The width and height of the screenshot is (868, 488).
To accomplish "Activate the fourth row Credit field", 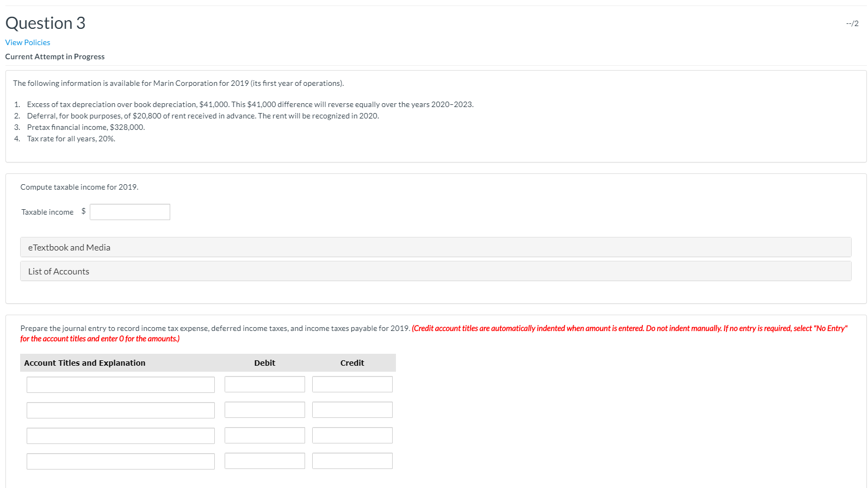I will tap(352, 461).
